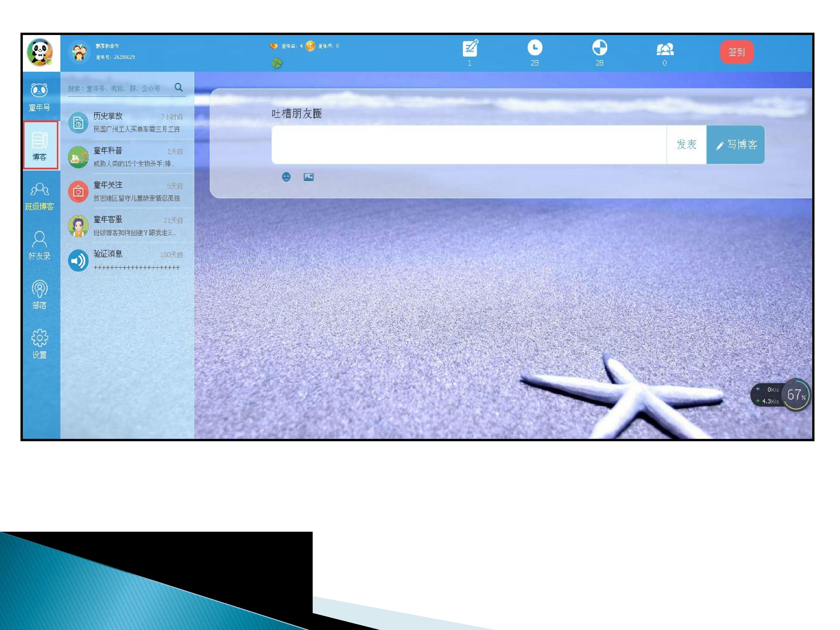Click the 发表 publish button

(687, 145)
